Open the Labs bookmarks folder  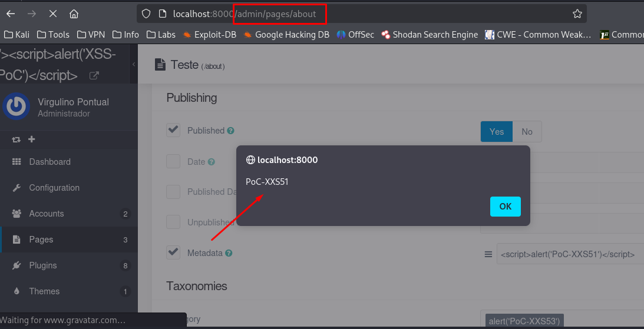click(161, 35)
